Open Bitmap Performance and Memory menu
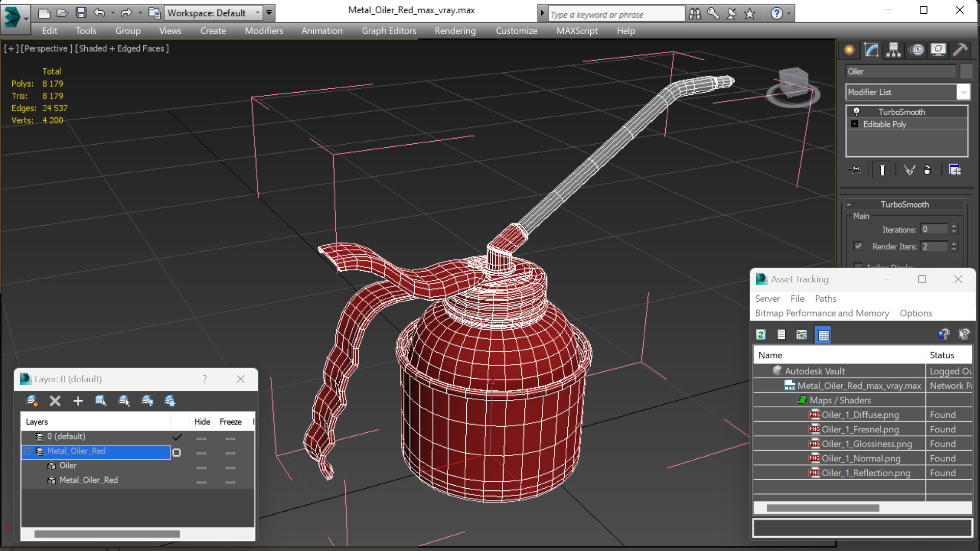Viewport: 980px width, 551px height. (822, 313)
